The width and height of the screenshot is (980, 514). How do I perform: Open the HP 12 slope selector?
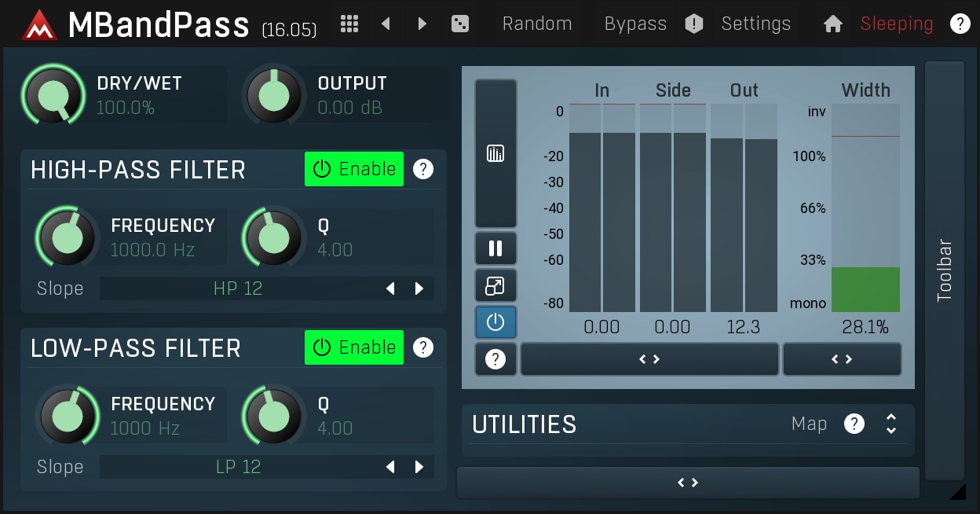(238, 288)
